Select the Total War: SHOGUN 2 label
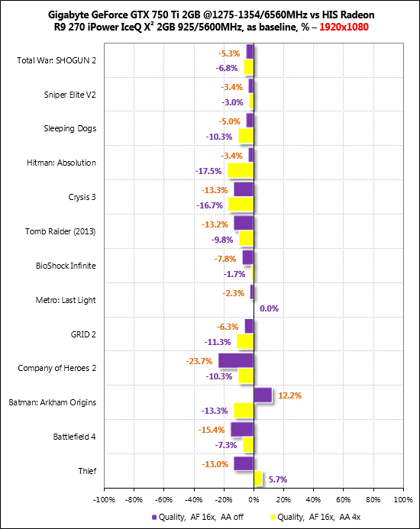The image size is (420, 529). pyautogui.click(x=57, y=60)
